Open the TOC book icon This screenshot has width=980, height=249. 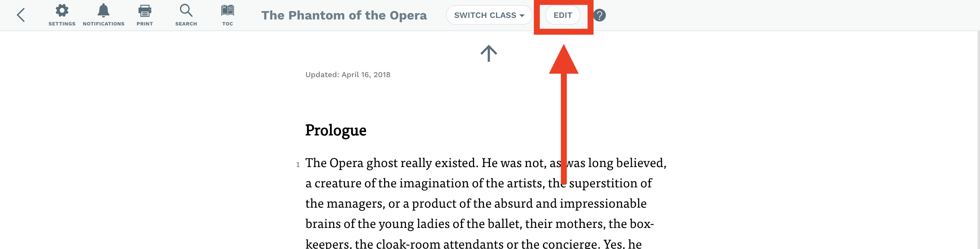point(228,10)
